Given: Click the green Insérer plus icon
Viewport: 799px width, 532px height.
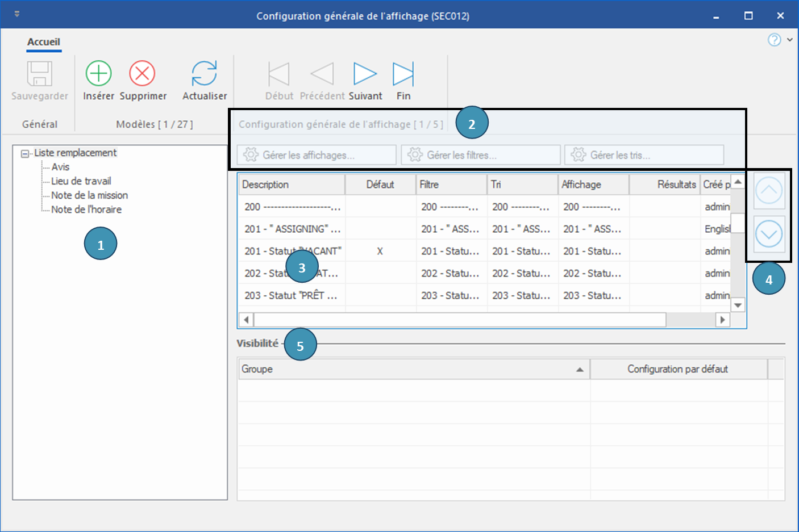Looking at the screenshot, I should 98,74.
